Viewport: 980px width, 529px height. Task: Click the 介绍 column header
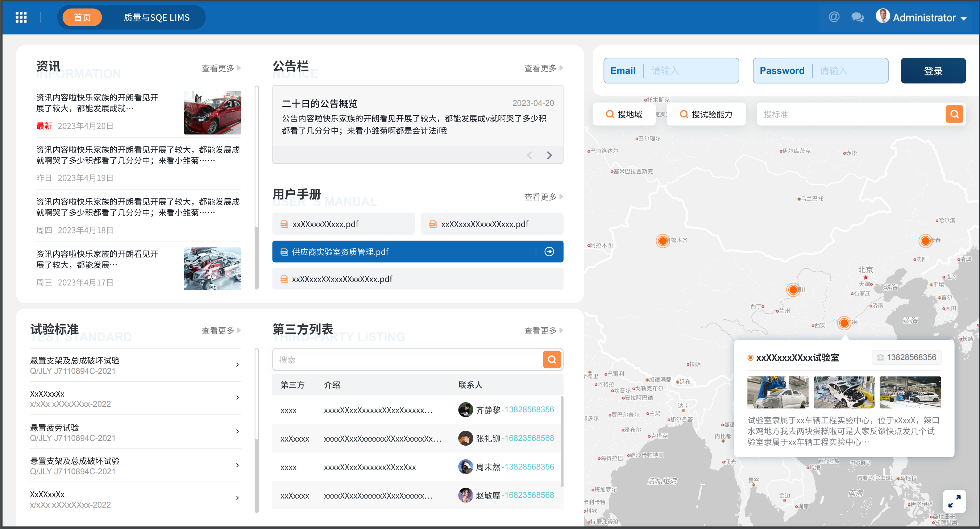point(332,385)
